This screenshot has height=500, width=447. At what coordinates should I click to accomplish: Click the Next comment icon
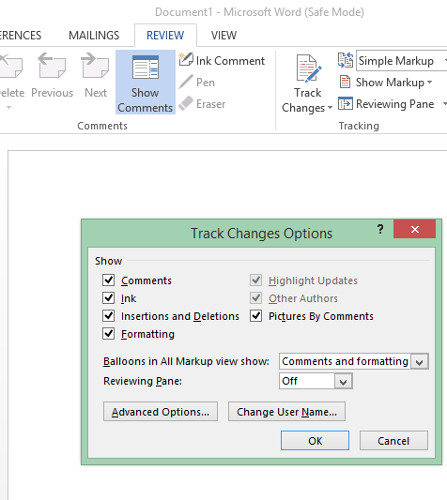click(x=95, y=65)
